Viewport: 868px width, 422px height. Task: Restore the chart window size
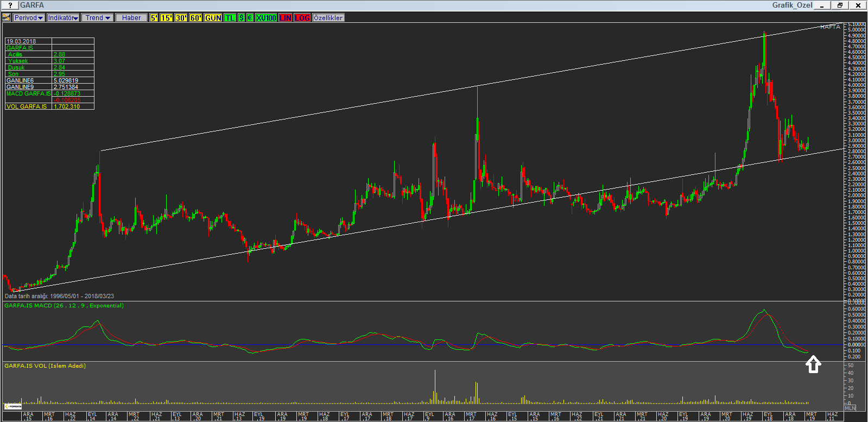tap(840, 5)
